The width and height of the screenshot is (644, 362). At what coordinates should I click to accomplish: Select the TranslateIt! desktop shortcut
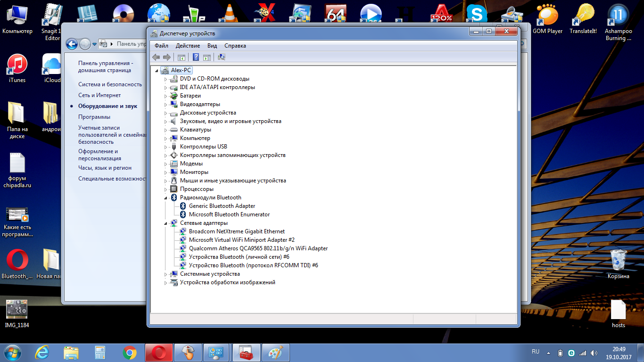click(x=583, y=20)
